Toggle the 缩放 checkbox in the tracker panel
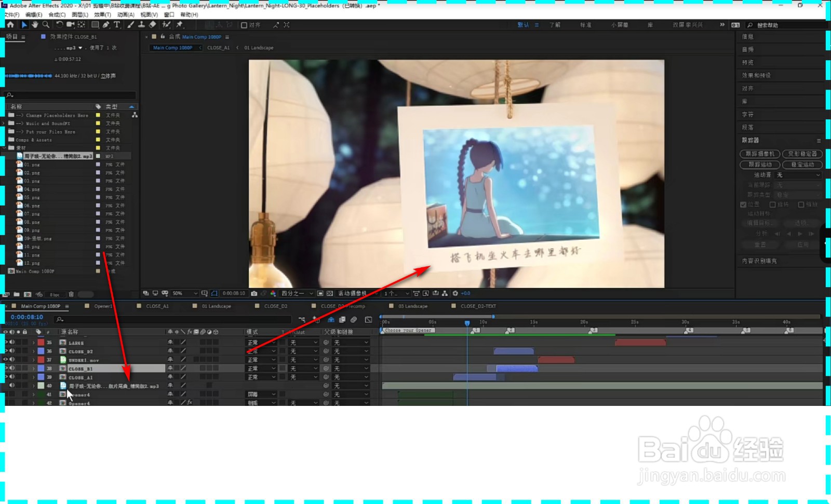 pos(801,205)
